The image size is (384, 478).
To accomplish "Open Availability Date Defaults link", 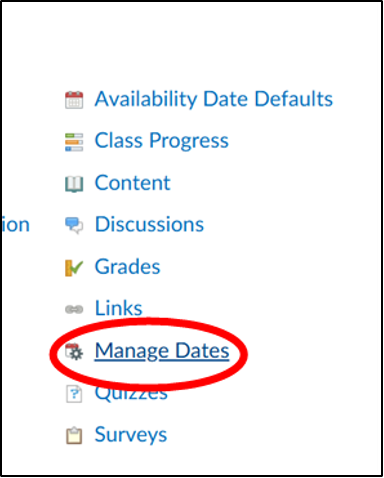I will 214,100.
